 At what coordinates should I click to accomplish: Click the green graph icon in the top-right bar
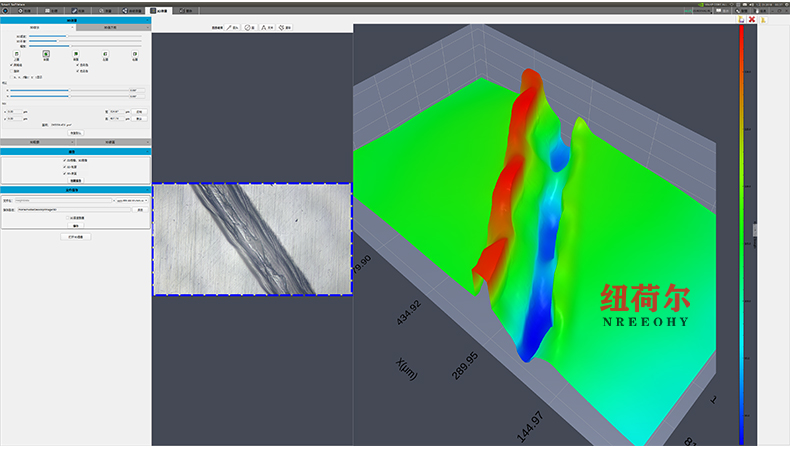688,11
